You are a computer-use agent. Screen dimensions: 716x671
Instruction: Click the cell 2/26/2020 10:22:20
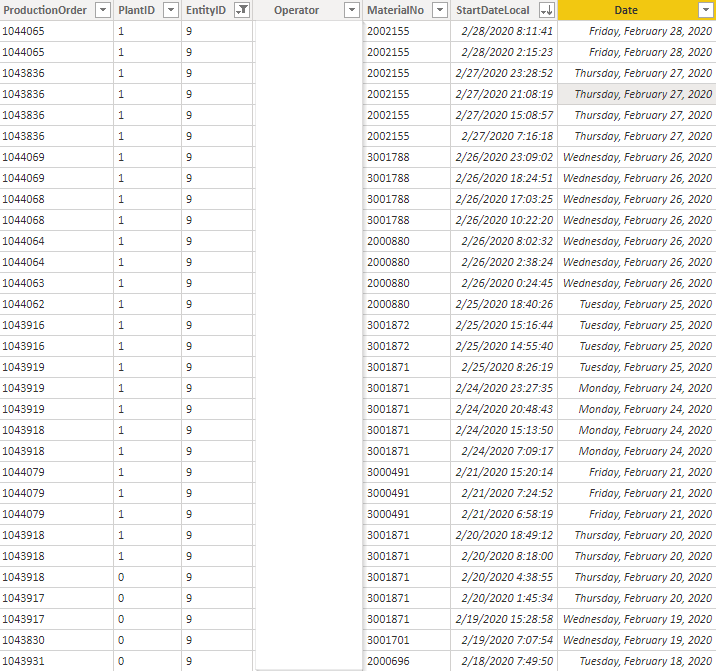(x=504, y=220)
